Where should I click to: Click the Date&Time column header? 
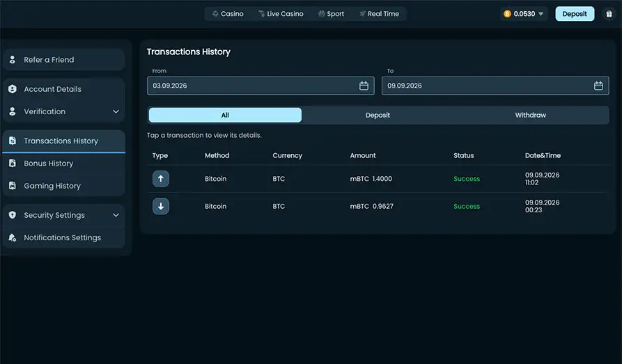click(543, 155)
